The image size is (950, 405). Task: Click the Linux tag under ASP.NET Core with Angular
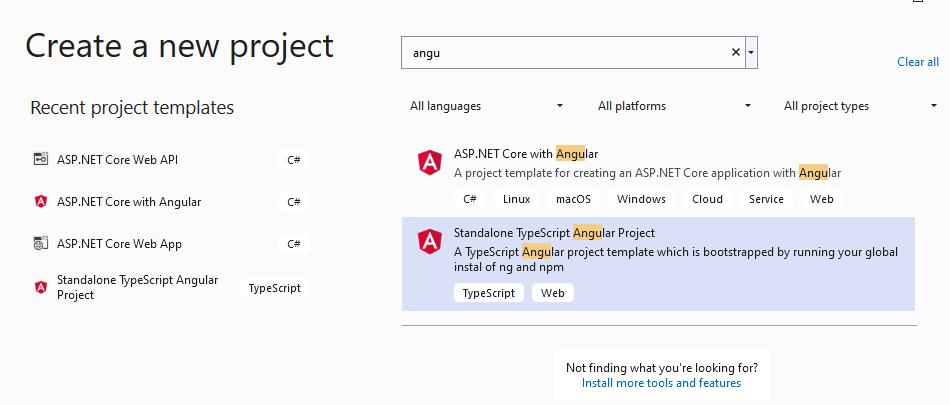click(x=516, y=199)
